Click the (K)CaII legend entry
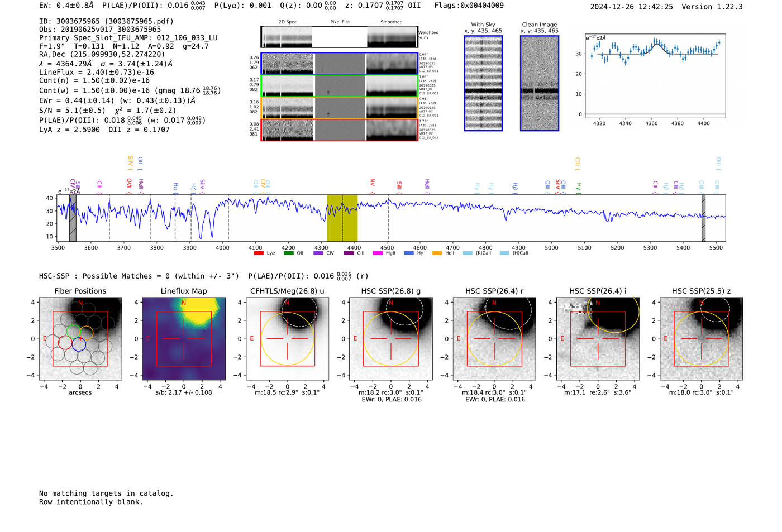The height and width of the screenshot is (532, 782). 477,253
